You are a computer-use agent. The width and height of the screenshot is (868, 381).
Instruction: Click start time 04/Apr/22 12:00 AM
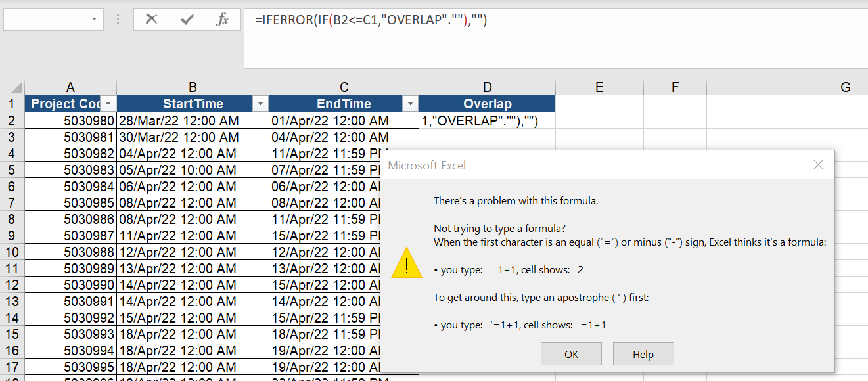point(193,154)
